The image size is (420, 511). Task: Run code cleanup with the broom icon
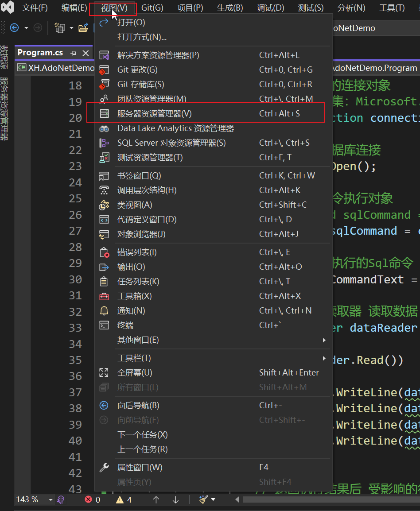203,499
